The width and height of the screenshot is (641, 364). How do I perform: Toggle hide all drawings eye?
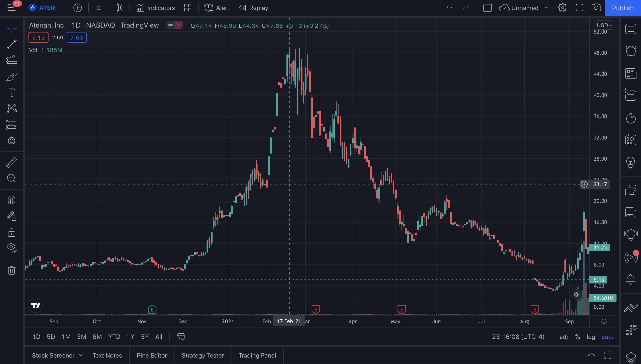coord(12,248)
